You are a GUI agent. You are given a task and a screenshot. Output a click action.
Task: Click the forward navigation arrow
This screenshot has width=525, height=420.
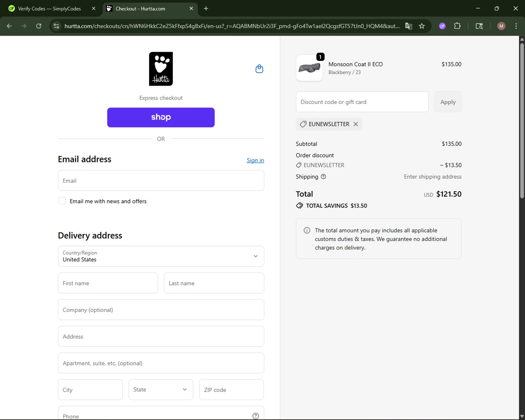(24, 26)
